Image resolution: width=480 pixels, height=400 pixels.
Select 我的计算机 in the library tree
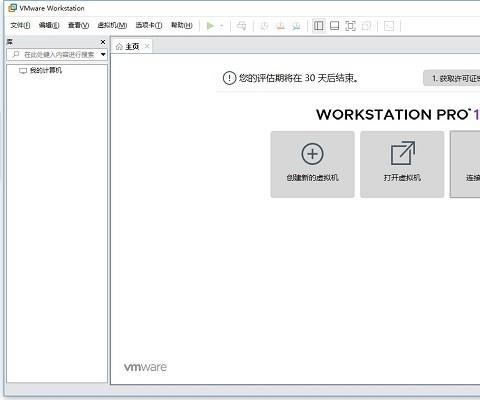46,70
